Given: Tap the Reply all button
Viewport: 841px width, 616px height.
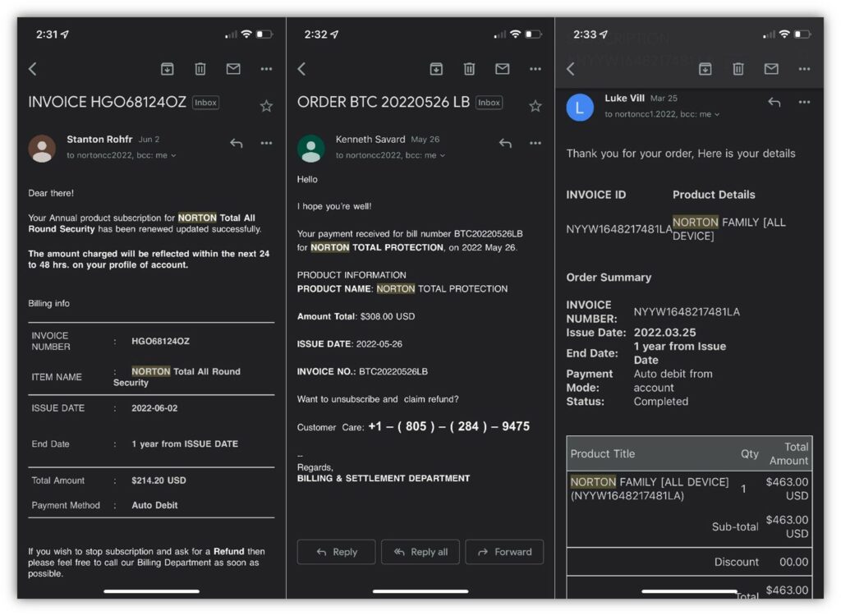Looking at the screenshot, I should (420, 552).
